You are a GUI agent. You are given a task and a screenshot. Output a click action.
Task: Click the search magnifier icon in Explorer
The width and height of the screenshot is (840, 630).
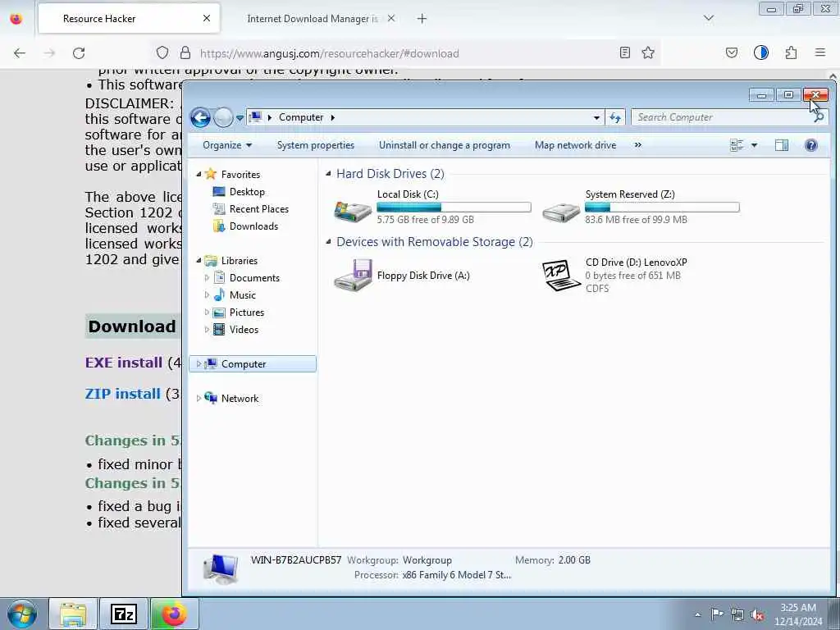(819, 117)
